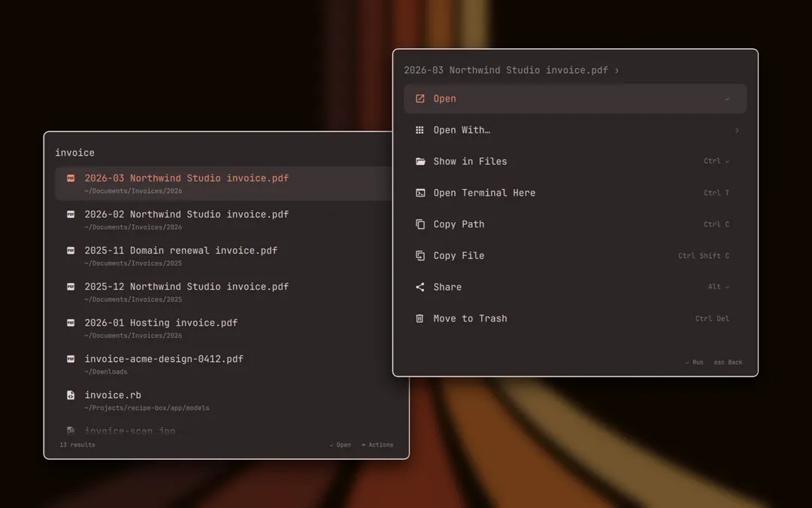Click the Ctrl Shift C shortcut label
Image resolution: width=812 pixels, height=508 pixels.
[x=703, y=256]
